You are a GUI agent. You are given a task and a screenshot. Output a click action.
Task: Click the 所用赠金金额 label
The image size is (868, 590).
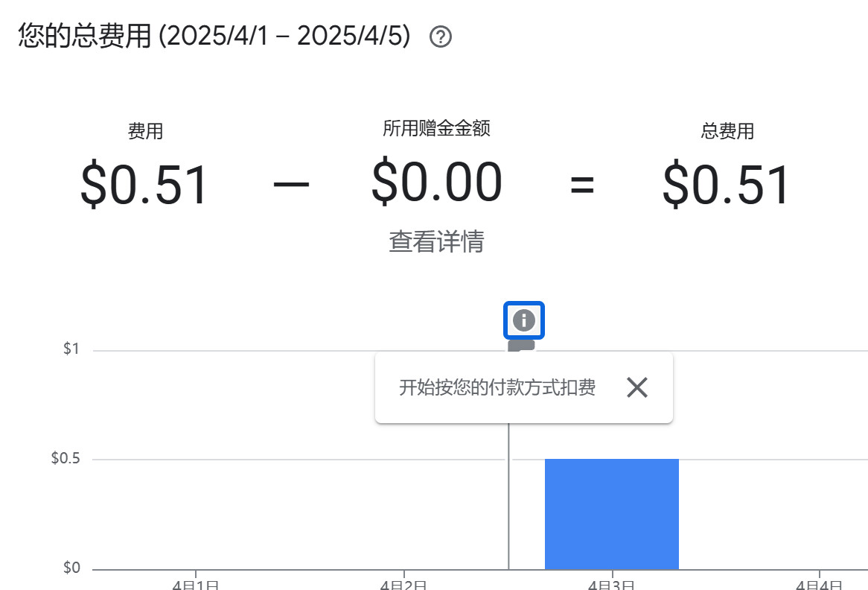click(x=436, y=128)
